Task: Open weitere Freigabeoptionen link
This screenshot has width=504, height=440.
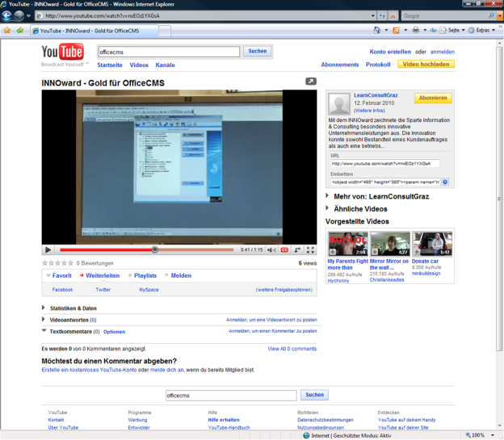Action: 284,290
